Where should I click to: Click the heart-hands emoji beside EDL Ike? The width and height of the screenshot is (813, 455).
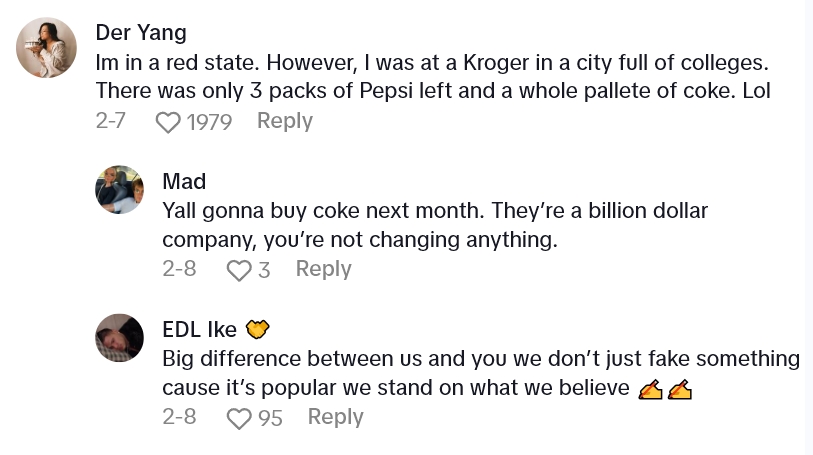pyautogui.click(x=258, y=329)
